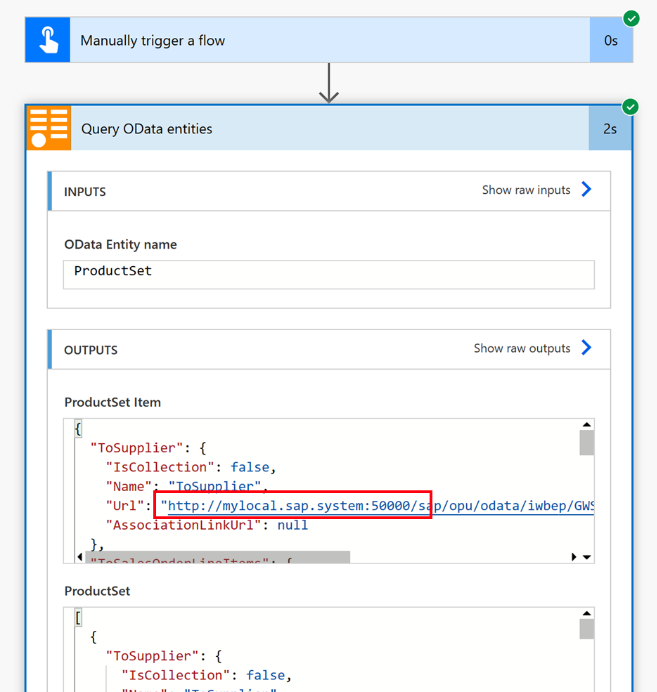
Task: Collapse the Query OData entities step header
Action: tap(330, 129)
